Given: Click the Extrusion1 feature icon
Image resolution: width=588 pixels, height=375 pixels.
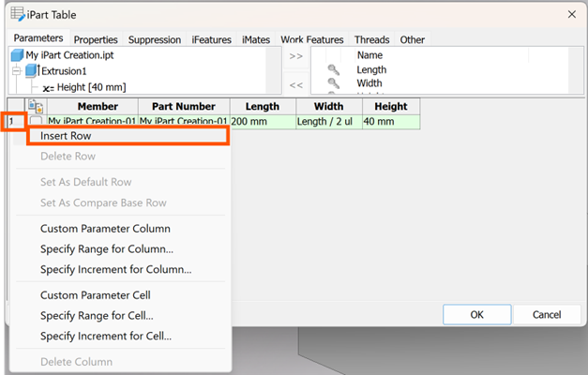Looking at the screenshot, I should click(32, 70).
